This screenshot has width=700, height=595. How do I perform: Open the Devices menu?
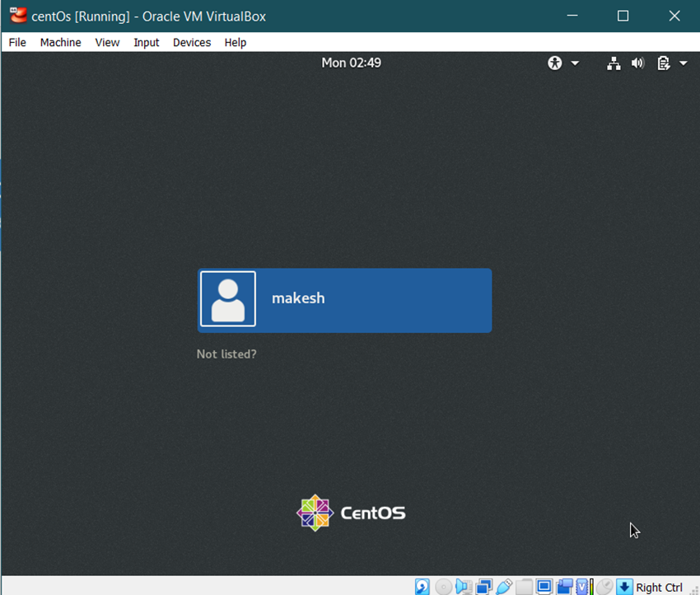[192, 42]
